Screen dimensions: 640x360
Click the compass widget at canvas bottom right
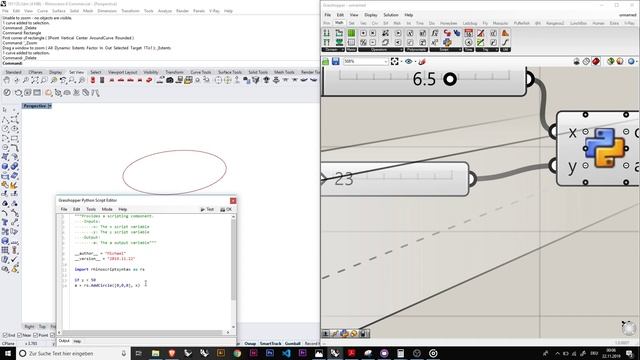click(629, 328)
